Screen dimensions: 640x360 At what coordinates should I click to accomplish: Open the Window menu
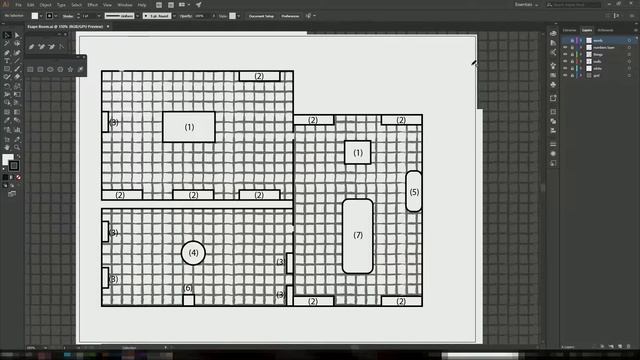tap(124, 5)
